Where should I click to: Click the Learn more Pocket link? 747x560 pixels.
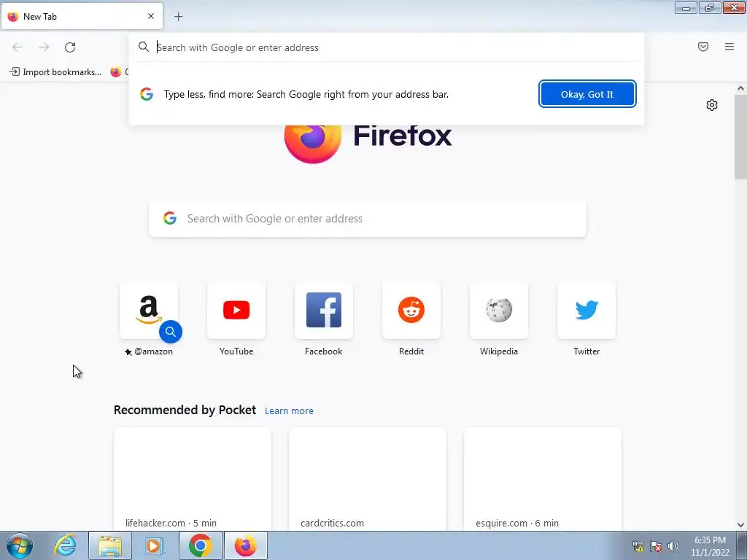click(x=289, y=411)
